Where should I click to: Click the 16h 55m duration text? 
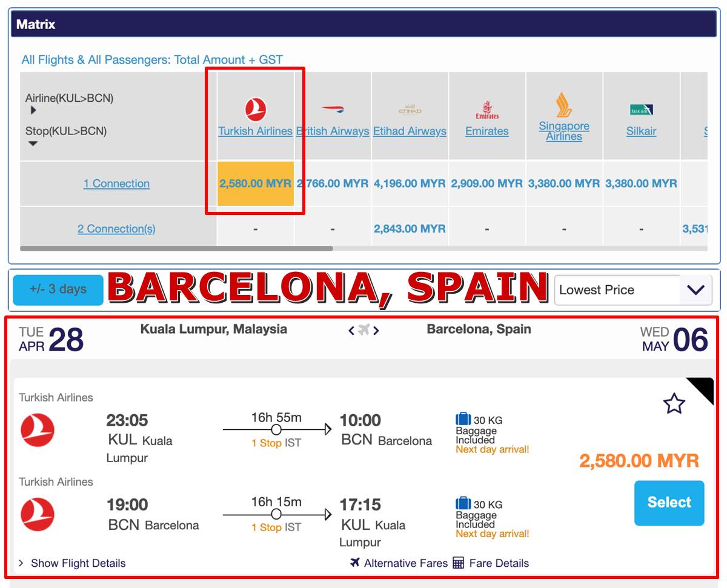click(276, 418)
